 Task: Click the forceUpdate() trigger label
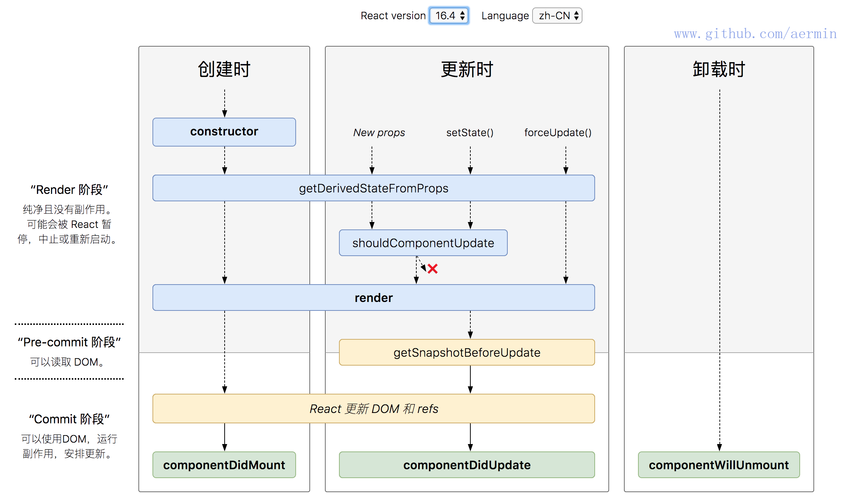(558, 132)
